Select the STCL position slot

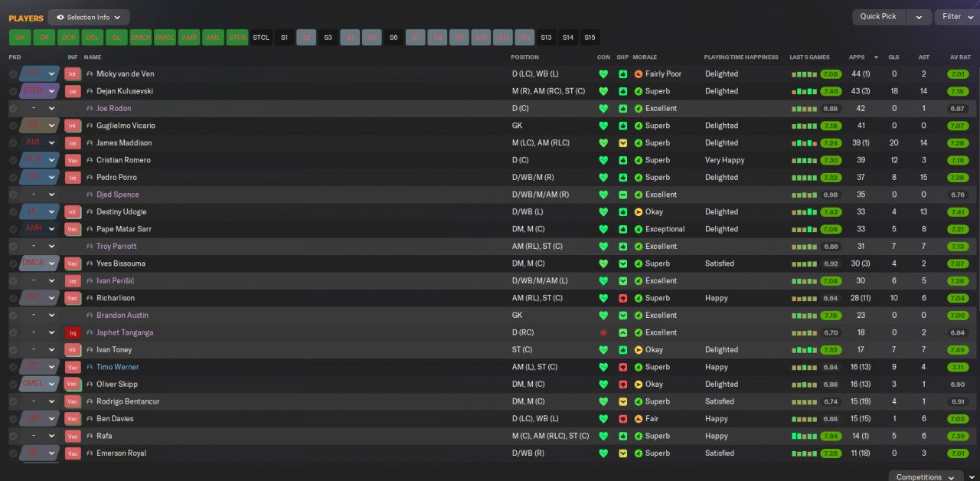coord(261,38)
